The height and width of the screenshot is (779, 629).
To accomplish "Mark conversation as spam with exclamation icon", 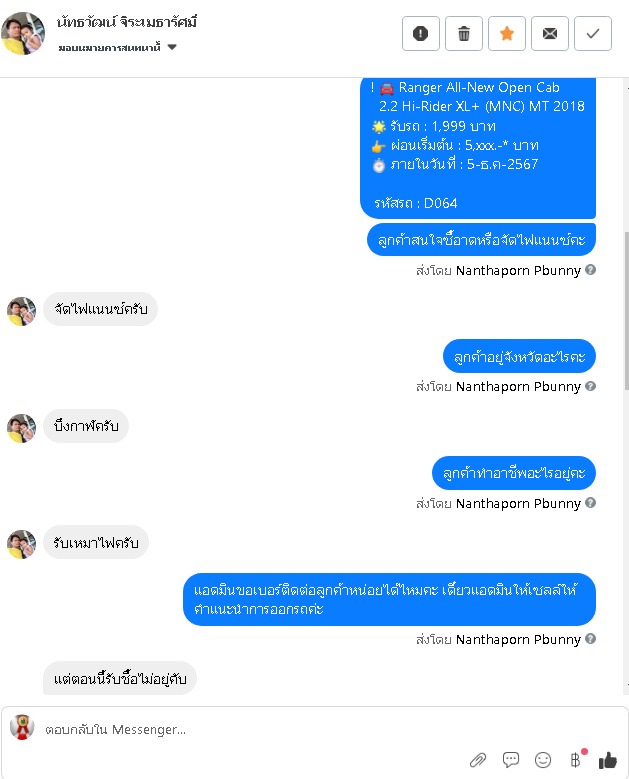I will [x=420, y=33].
